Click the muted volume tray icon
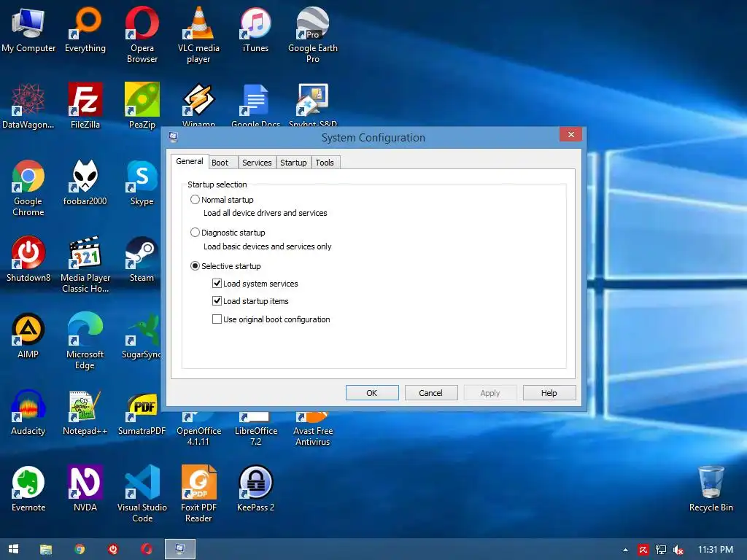 click(678, 550)
